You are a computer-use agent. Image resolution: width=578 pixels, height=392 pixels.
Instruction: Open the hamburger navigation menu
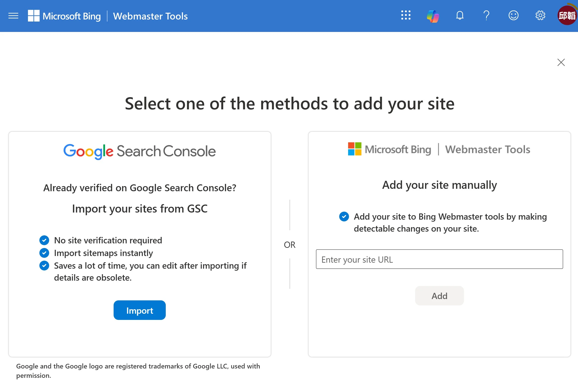(13, 16)
